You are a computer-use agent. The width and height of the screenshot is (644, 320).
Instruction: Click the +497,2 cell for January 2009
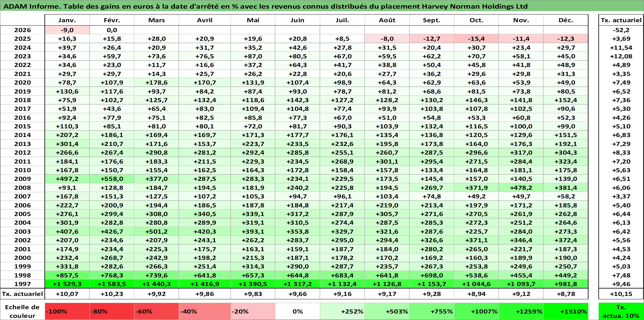[67, 179]
